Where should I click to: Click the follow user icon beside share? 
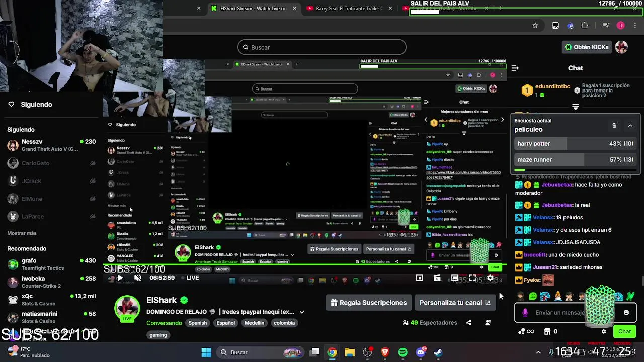(488, 323)
